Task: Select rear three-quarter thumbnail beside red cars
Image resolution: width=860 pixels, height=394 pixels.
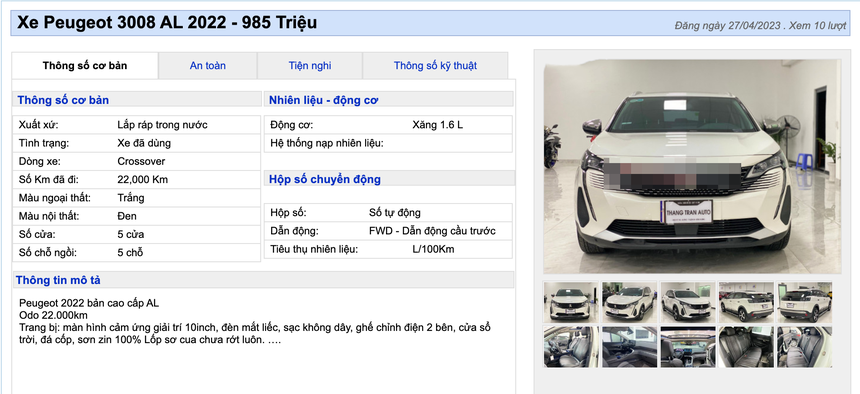Action: point(746,302)
